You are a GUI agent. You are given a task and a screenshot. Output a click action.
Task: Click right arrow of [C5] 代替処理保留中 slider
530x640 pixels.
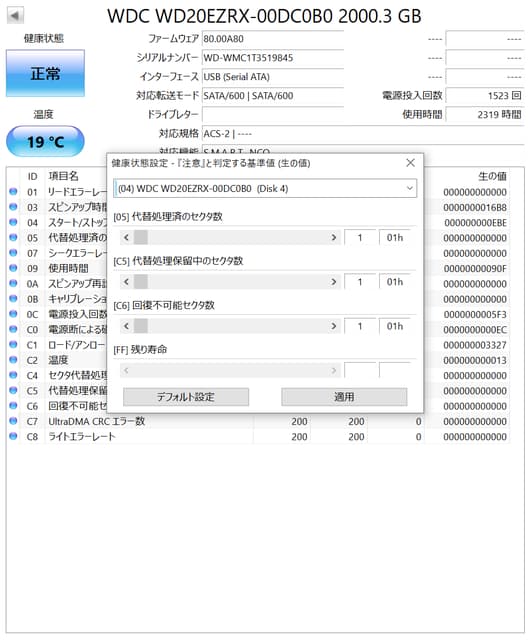[334, 282]
